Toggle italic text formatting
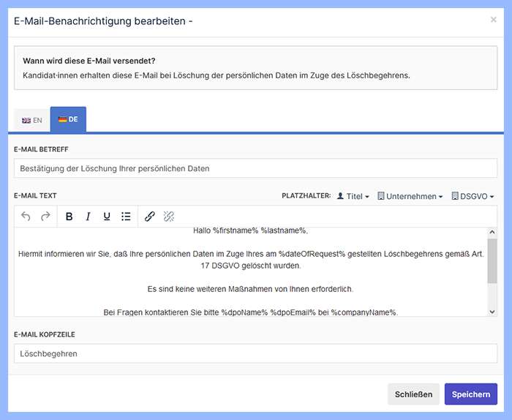512x420 pixels. click(x=88, y=217)
